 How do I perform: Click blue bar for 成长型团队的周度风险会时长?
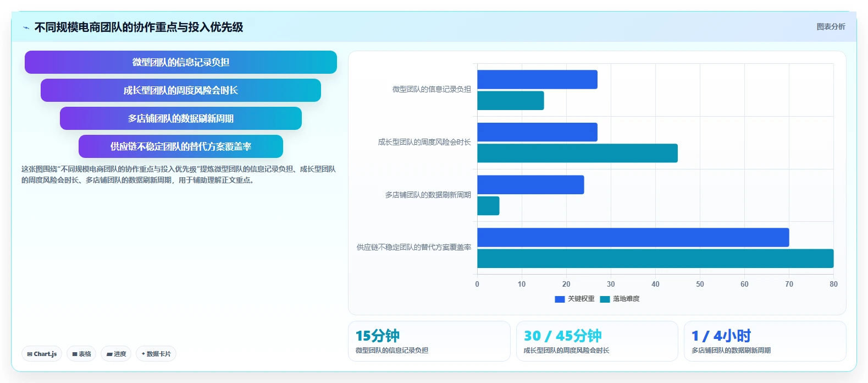[537, 132]
